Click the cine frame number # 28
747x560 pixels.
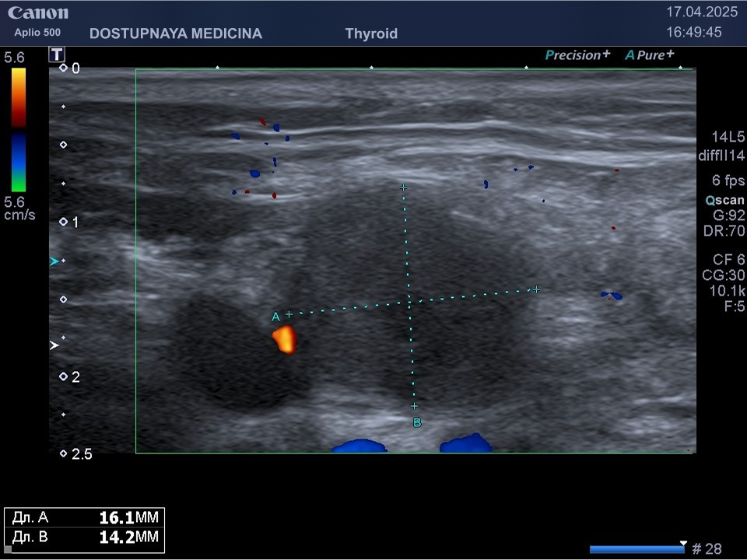[707, 549]
